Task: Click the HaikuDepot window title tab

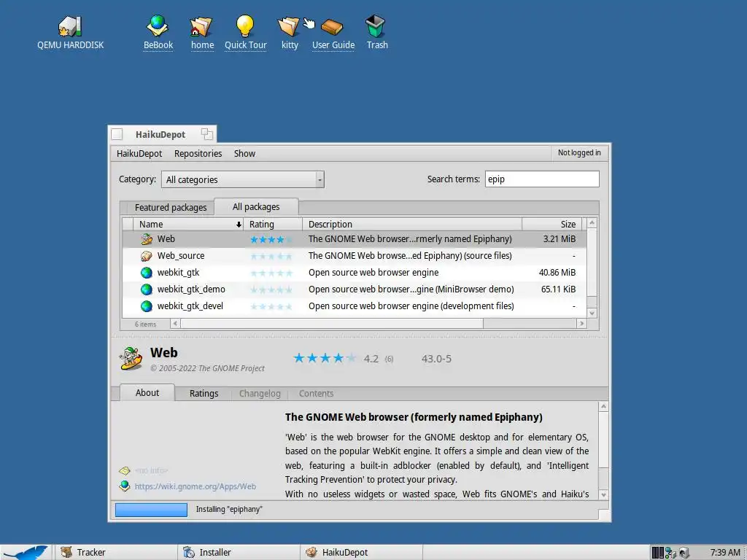Action: [x=162, y=134]
